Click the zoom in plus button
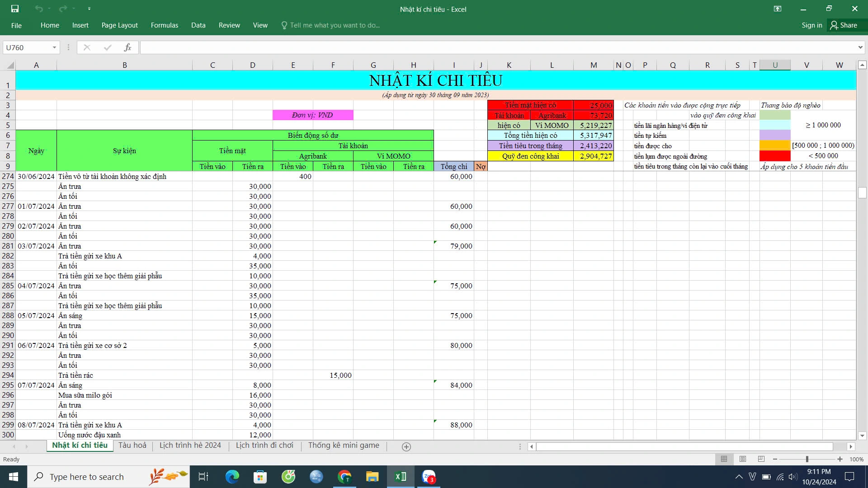868x488 pixels. [840, 459]
